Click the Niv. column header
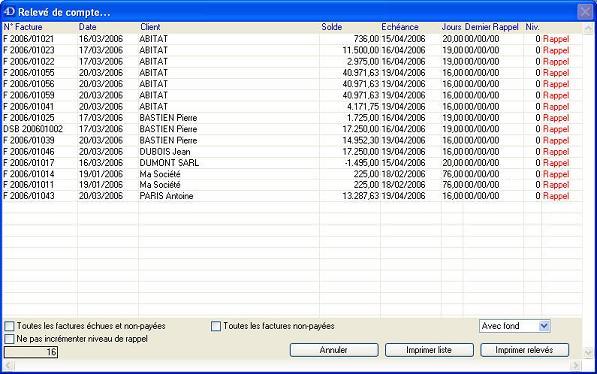Image resolution: width=597 pixels, height=374 pixels. [532, 27]
